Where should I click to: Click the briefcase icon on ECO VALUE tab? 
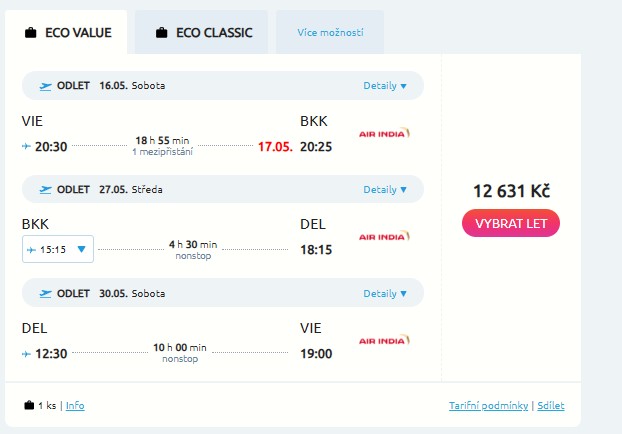pyautogui.click(x=31, y=33)
